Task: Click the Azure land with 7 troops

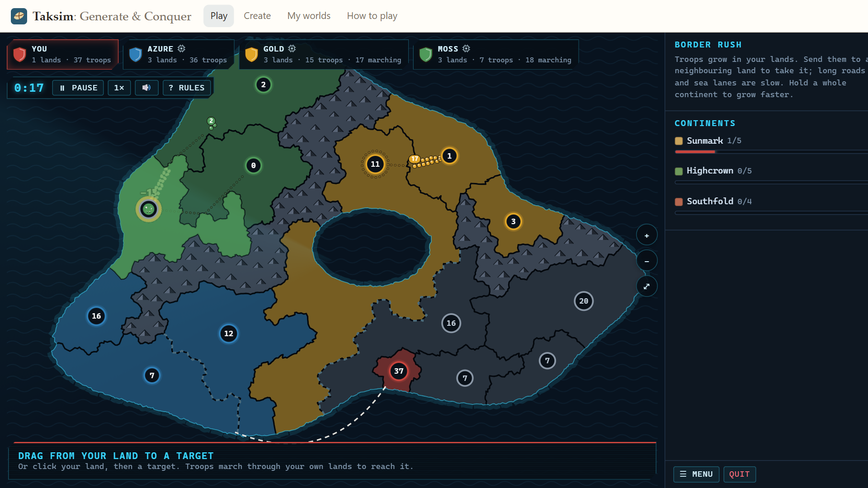Action: click(x=152, y=375)
